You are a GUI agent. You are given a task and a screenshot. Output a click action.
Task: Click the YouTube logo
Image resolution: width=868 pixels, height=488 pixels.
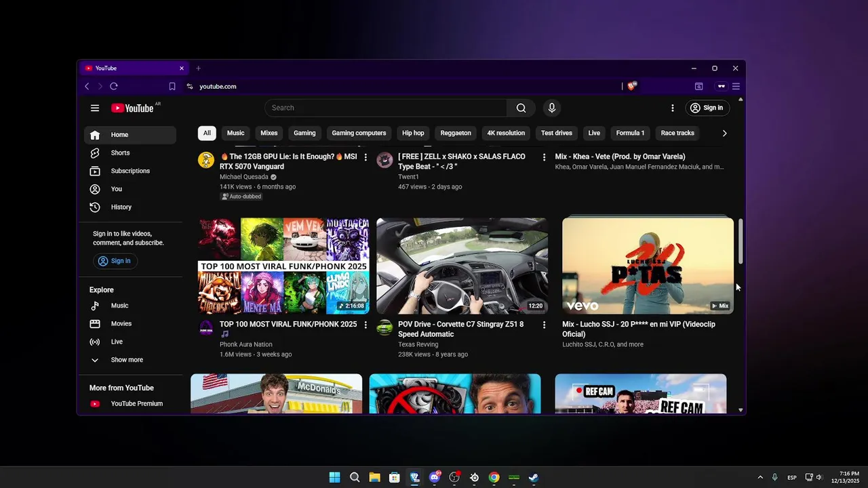click(x=133, y=108)
